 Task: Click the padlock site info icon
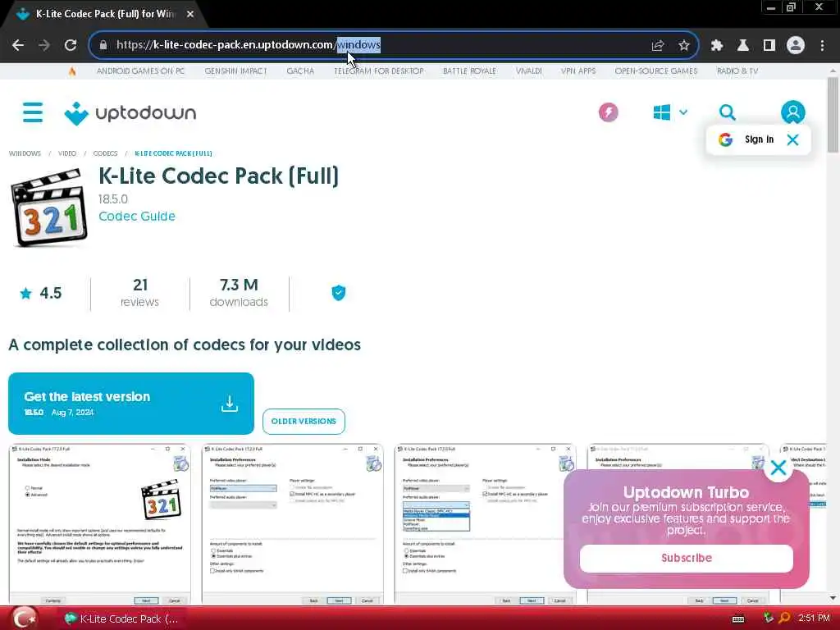pos(103,45)
